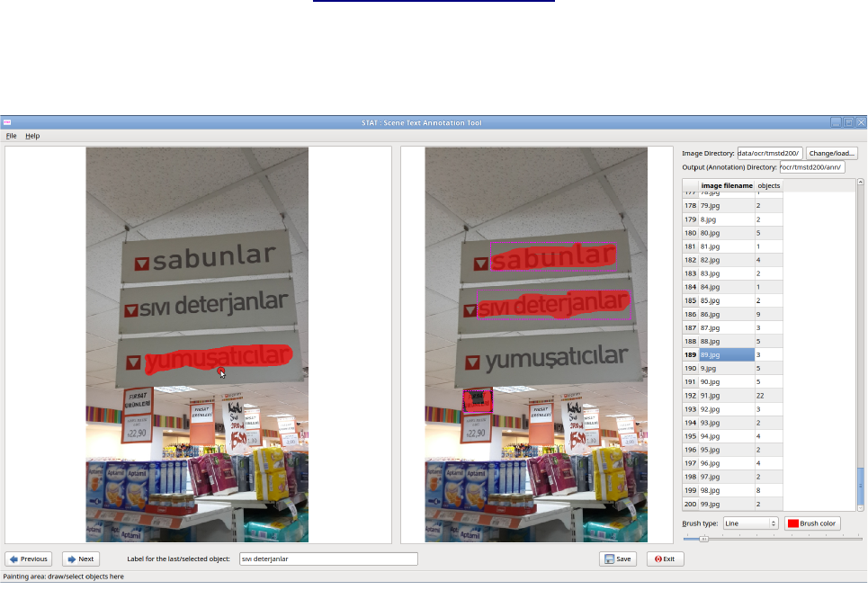Click row number 189 header cell
Image resolution: width=868 pixels, height=608 pixels.
690,355
